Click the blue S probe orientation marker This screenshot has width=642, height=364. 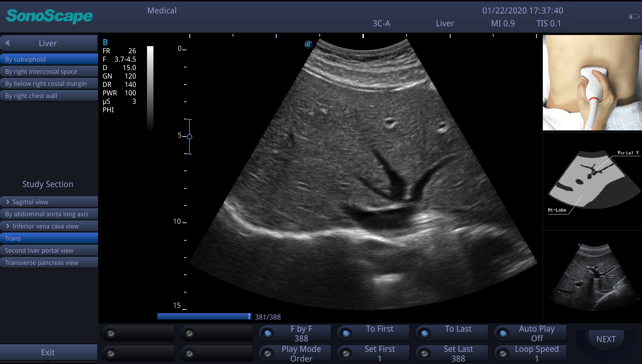click(308, 44)
